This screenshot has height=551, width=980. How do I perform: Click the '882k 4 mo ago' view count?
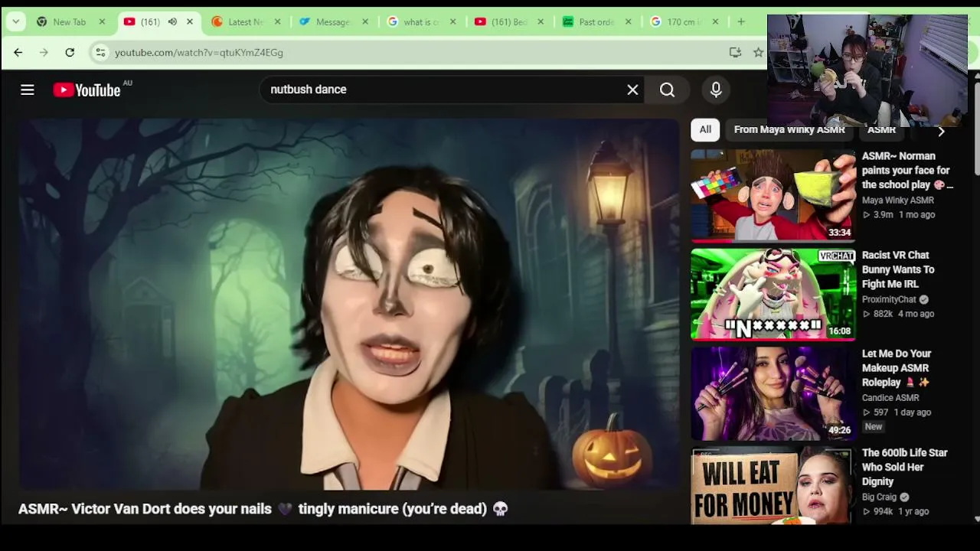point(898,314)
